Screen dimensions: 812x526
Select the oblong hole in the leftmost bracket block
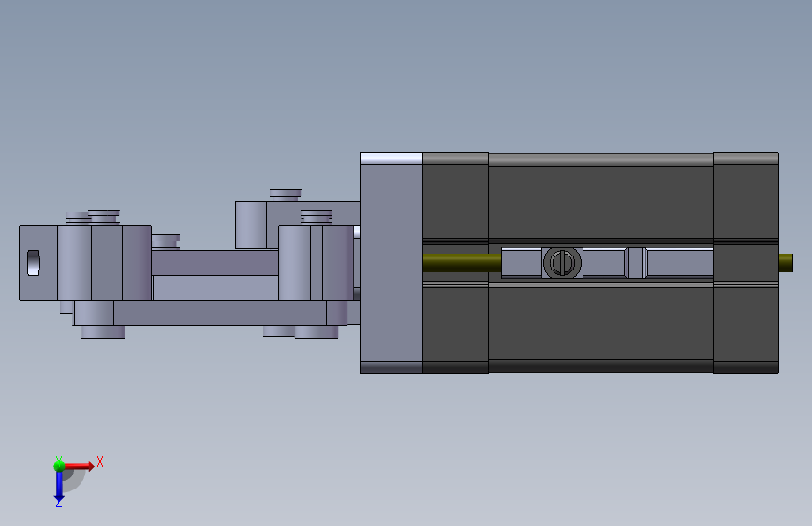point(33,262)
